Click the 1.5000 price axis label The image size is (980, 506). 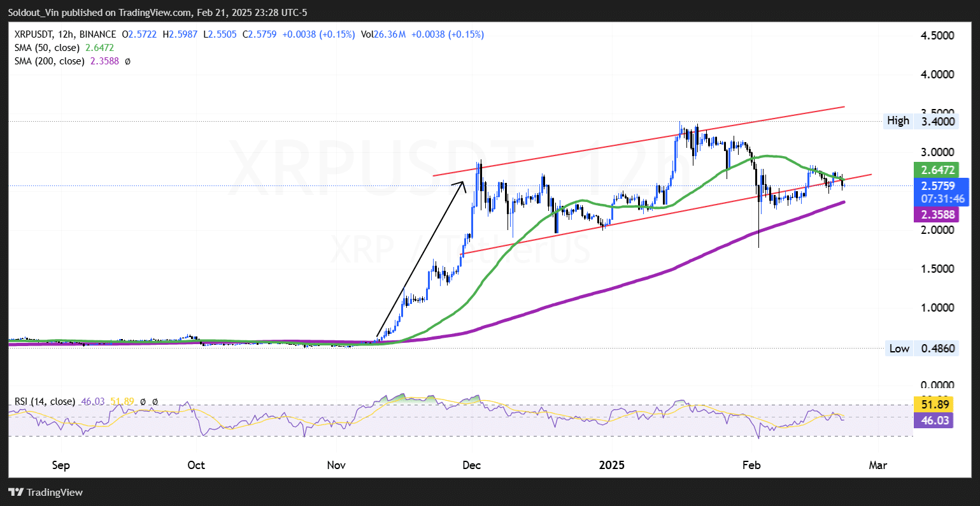pos(939,268)
